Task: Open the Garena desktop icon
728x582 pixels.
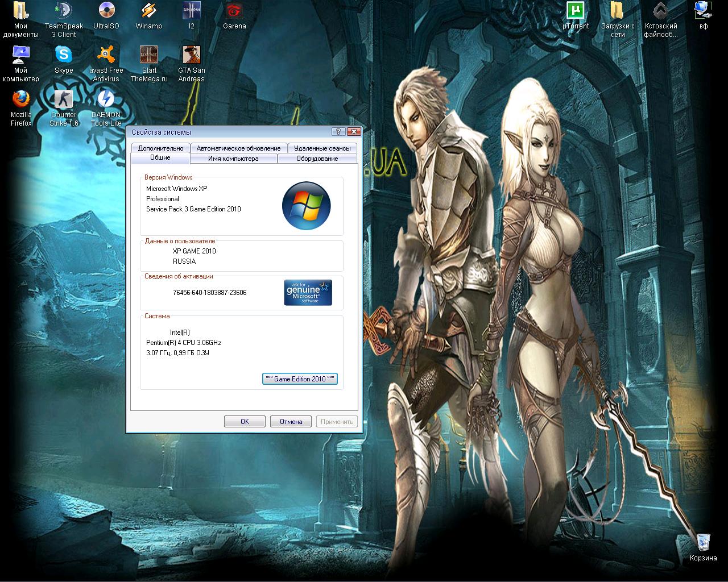Action: click(234, 16)
